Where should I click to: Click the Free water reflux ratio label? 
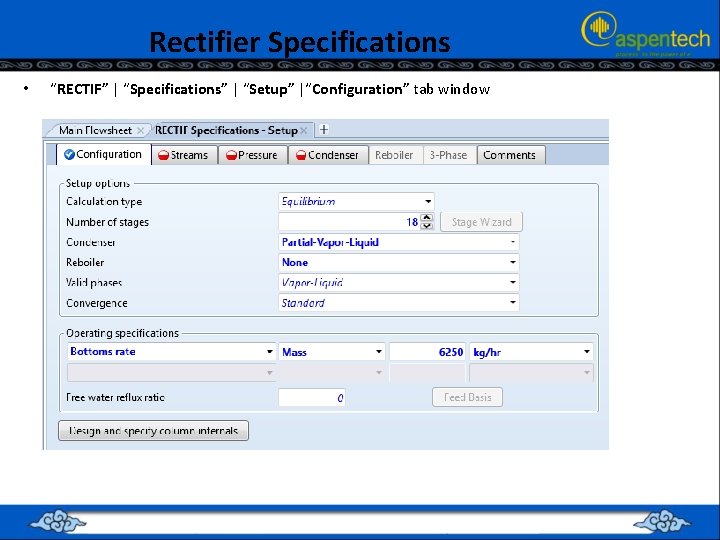point(115,398)
